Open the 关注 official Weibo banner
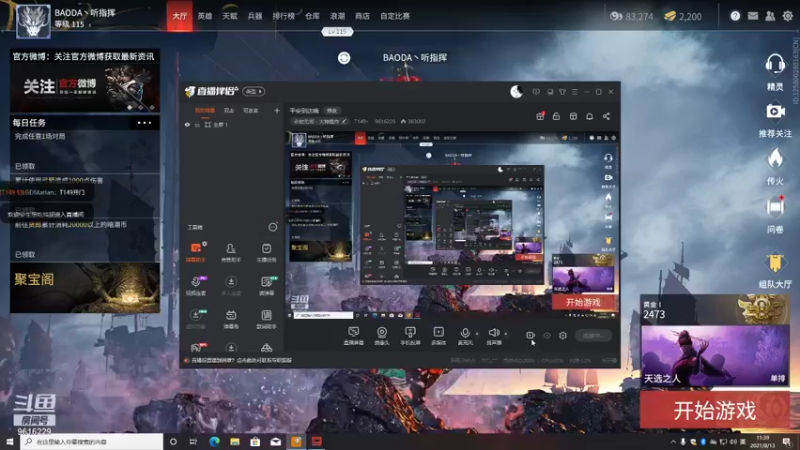This screenshot has width=800, height=450. [85, 88]
